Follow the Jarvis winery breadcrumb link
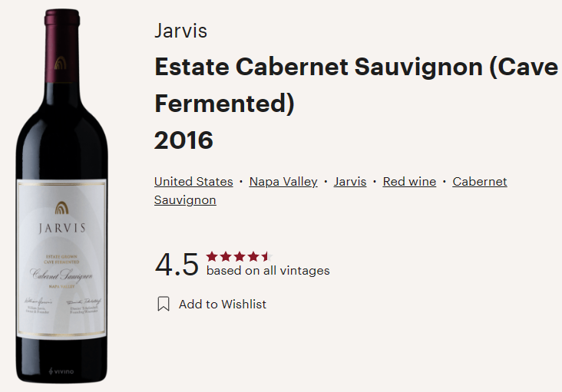Viewport: 562px width, 392px height. point(350,182)
